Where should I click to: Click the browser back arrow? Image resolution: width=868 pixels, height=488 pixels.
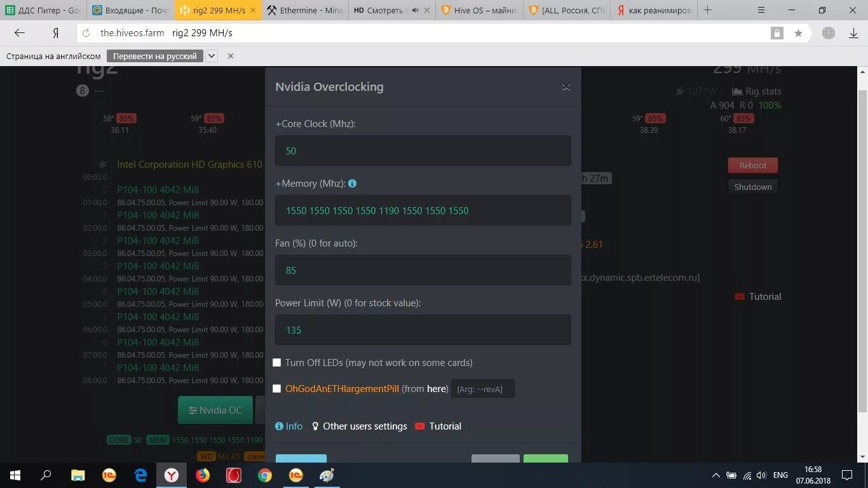20,33
